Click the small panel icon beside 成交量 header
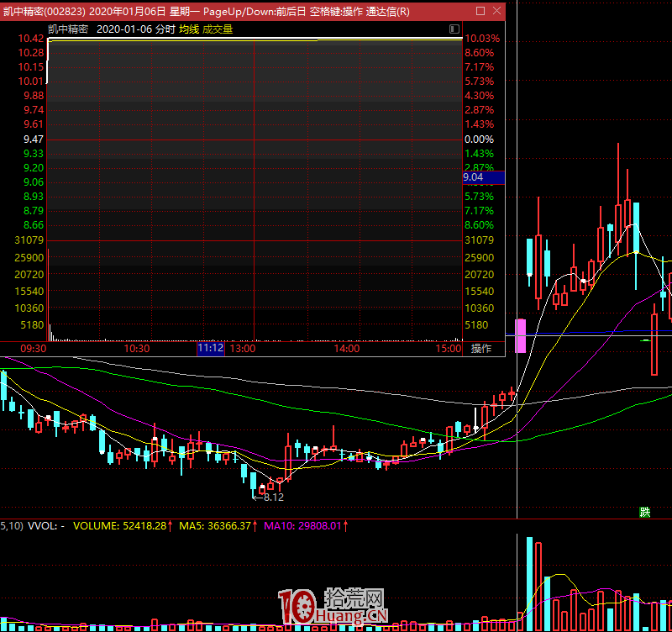 click(x=456, y=29)
